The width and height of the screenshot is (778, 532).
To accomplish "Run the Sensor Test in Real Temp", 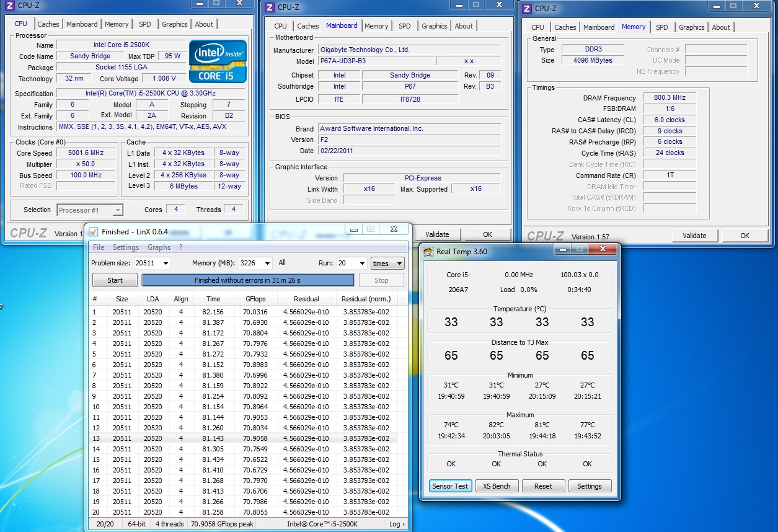I will (450, 486).
